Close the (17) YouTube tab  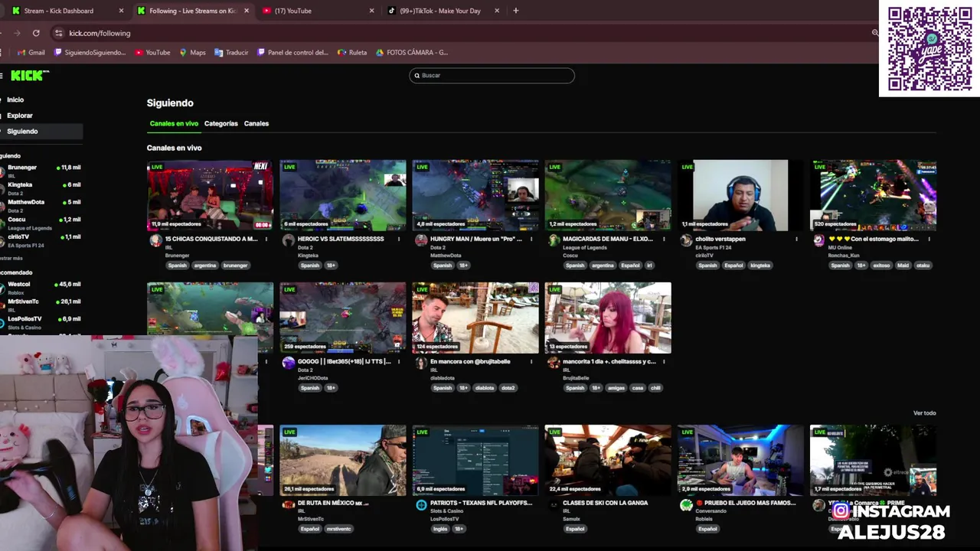pyautogui.click(x=372, y=11)
